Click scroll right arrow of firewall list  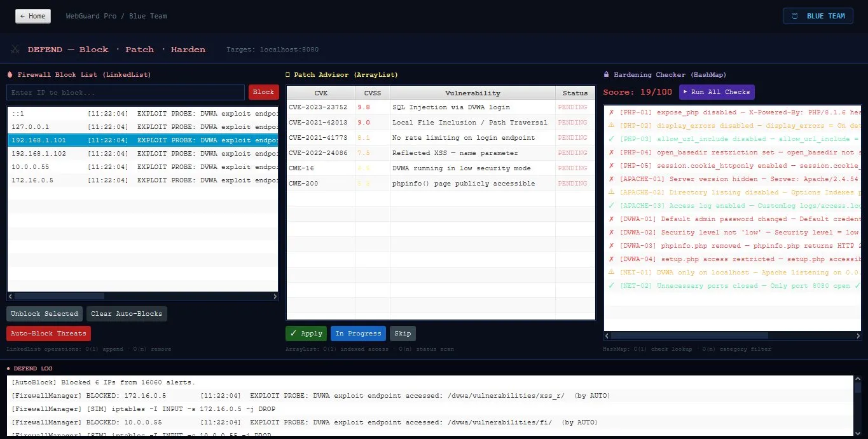tap(275, 296)
